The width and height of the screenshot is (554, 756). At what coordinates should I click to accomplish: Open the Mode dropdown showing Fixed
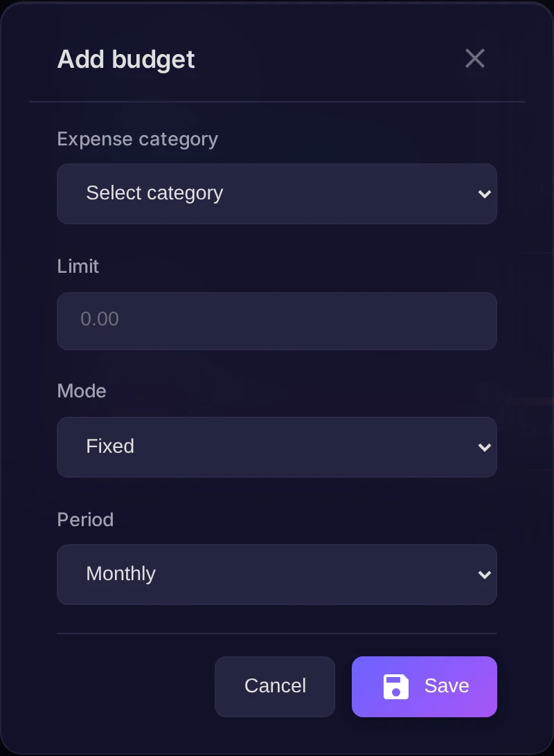coord(277,447)
